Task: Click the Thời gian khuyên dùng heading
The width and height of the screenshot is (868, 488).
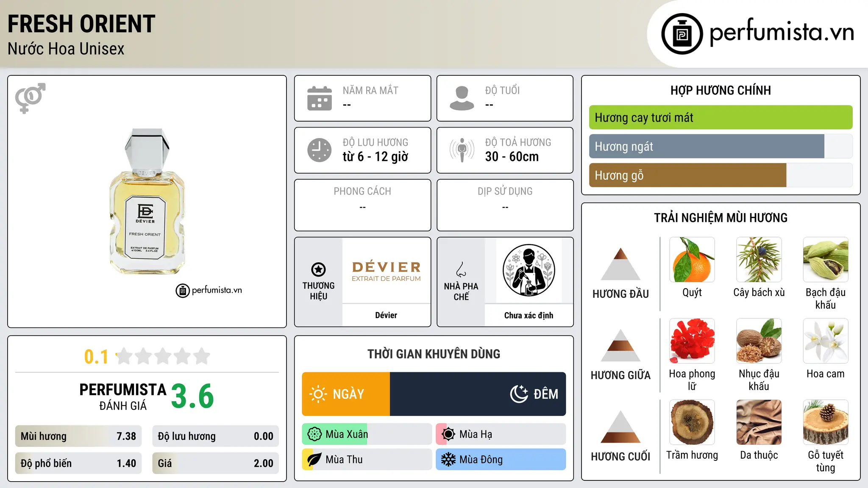Action: click(434, 354)
